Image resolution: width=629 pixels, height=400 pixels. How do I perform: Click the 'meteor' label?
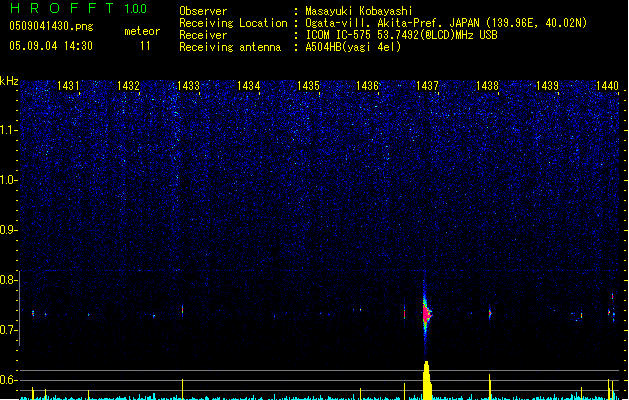[142, 31]
